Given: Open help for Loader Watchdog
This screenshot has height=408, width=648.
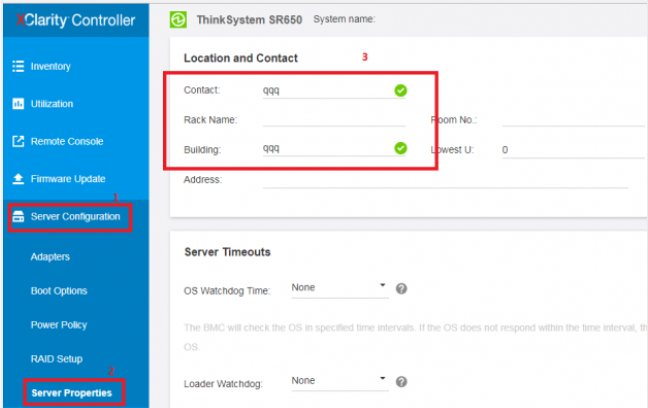Looking at the screenshot, I should pyautogui.click(x=401, y=382).
